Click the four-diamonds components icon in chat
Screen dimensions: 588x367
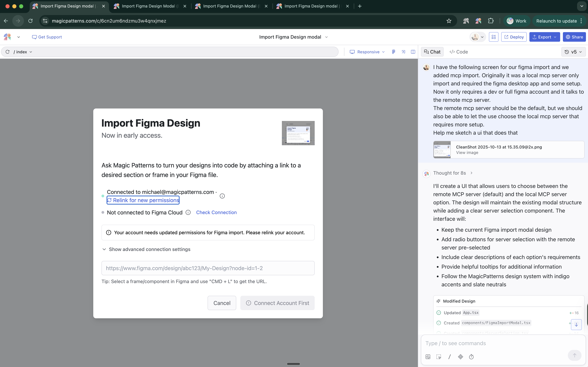(x=460, y=357)
